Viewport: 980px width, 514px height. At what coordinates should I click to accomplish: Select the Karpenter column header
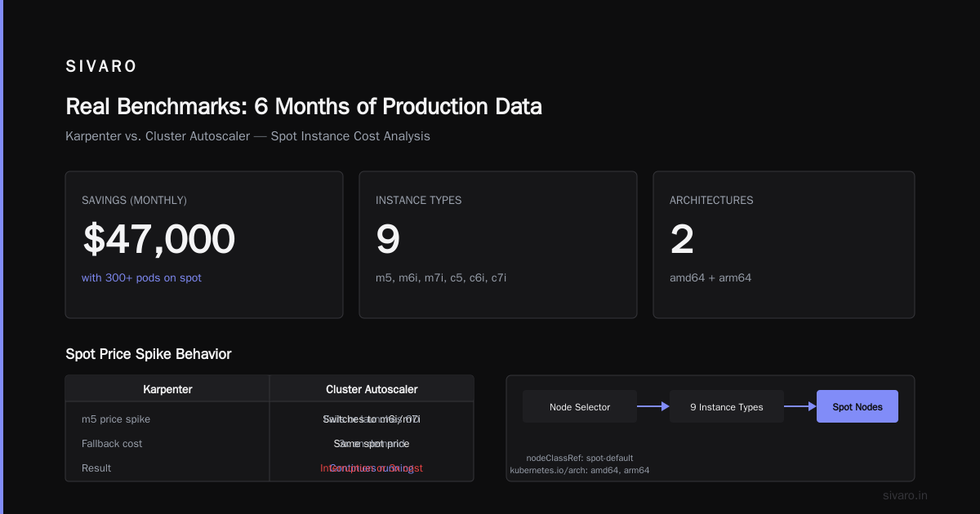(167, 389)
